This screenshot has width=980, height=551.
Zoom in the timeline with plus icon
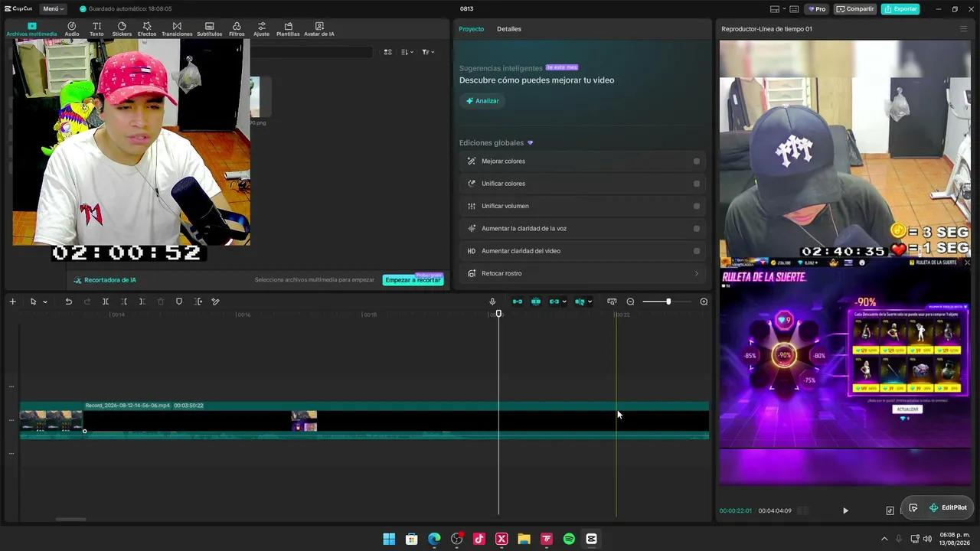pos(704,302)
